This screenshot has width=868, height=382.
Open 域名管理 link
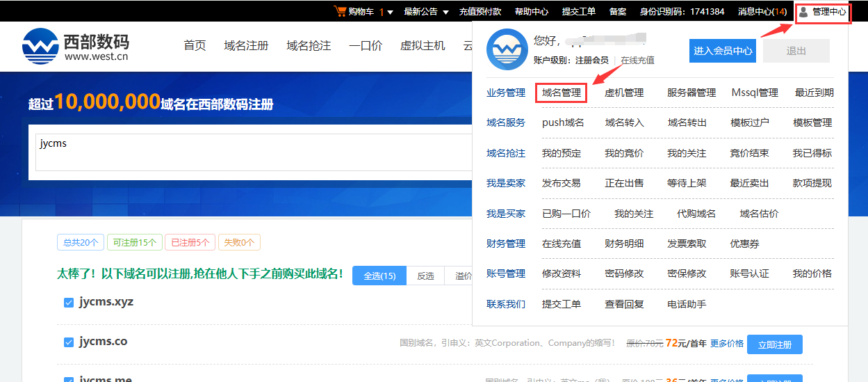pyautogui.click(x=562, y=93)
